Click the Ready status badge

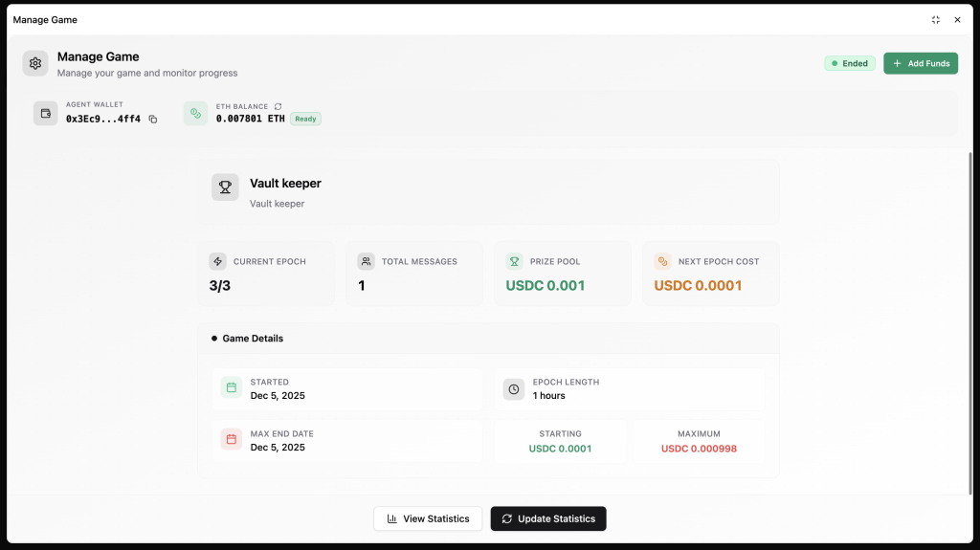305,120
